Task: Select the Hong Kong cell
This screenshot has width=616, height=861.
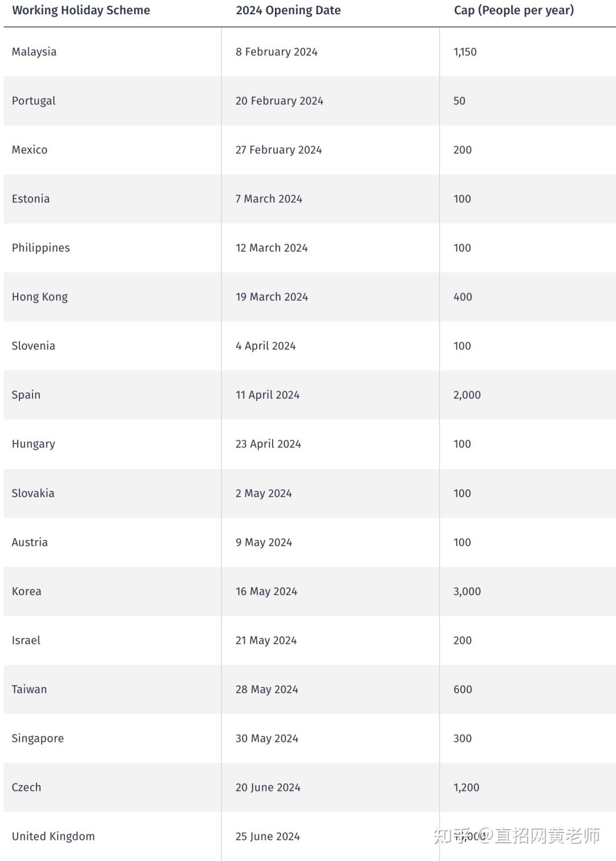Action: pos(40,297)
